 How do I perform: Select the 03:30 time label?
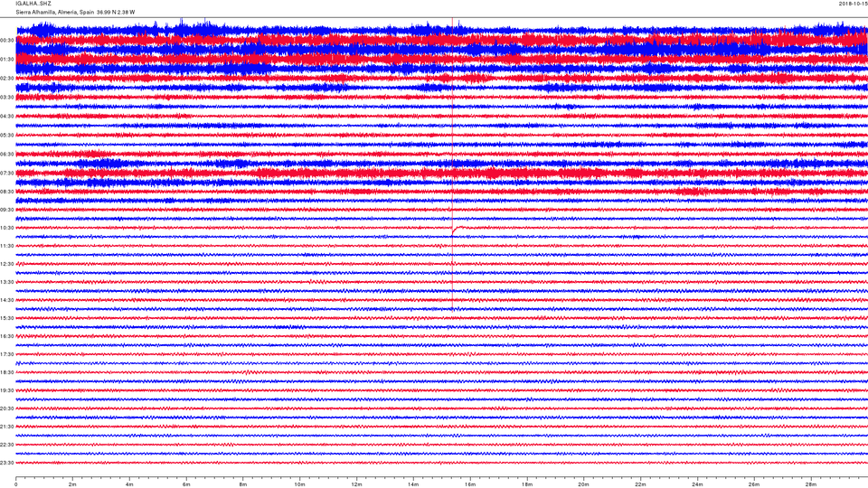[x=7, y=98]
